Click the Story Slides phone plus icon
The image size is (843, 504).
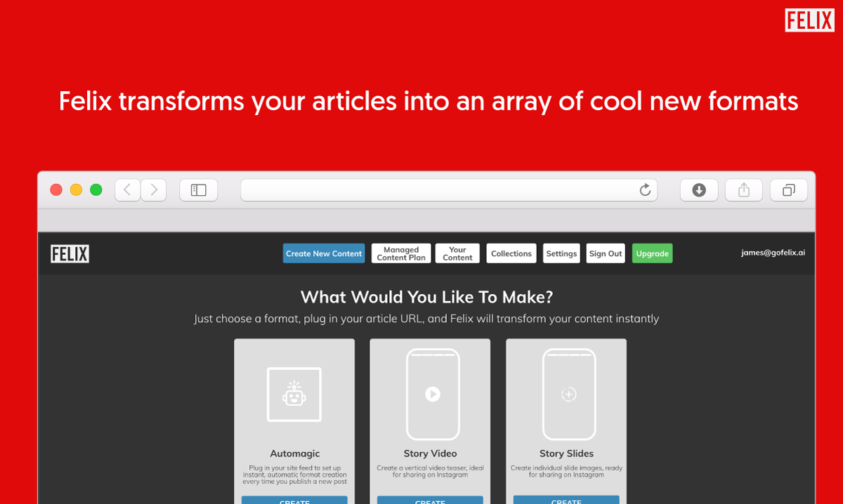pyautogui.click(x=569, y=394)
